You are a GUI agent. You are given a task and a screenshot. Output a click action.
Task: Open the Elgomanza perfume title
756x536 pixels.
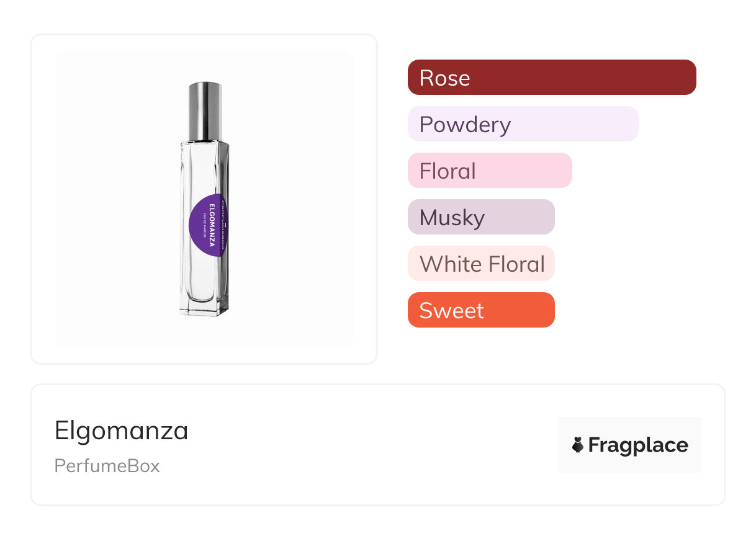click(x=122, y=431)
